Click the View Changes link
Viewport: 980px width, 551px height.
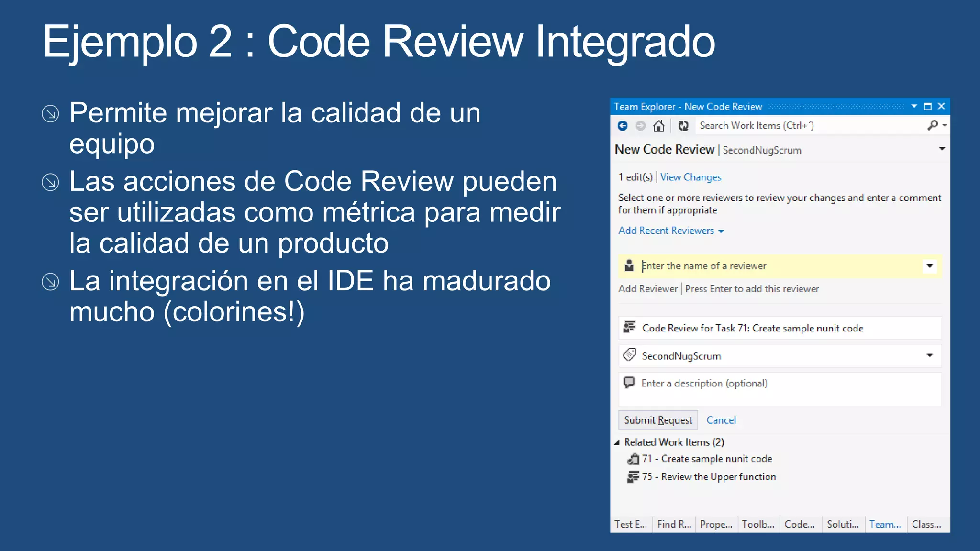[x=690, y=177]
